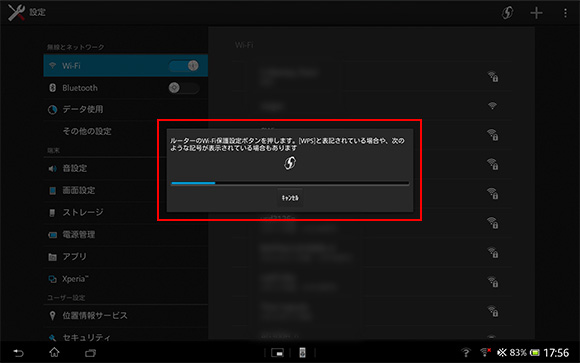This screenshot has width=580, height=363.
Task: Open ストレージ storage settings
Action: [x=101, y=212]
